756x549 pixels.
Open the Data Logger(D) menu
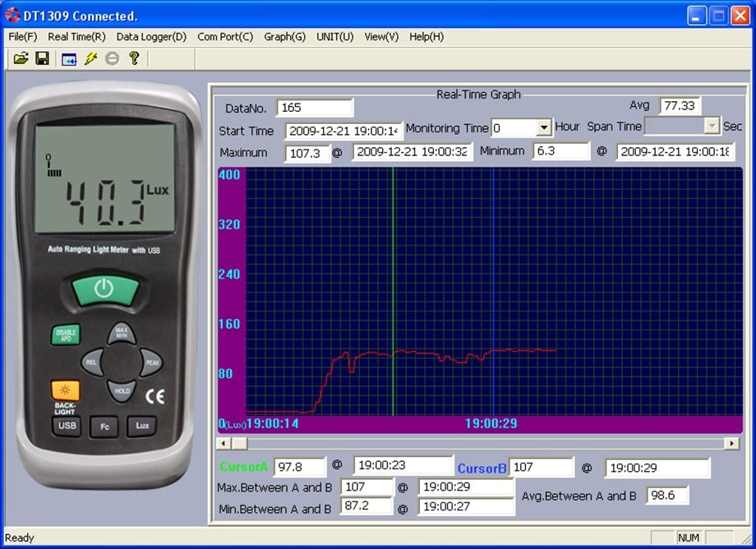pos(151,37)
